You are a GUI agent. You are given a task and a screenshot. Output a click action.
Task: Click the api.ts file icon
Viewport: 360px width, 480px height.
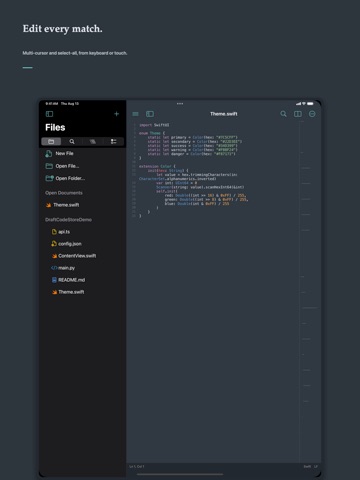54,232
